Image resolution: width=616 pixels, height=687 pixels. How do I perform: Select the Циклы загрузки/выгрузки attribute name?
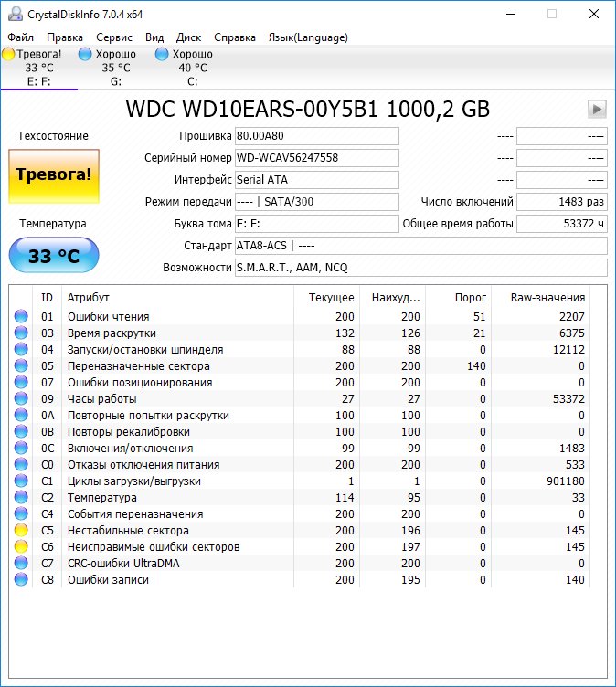click(x=134, y=481)
